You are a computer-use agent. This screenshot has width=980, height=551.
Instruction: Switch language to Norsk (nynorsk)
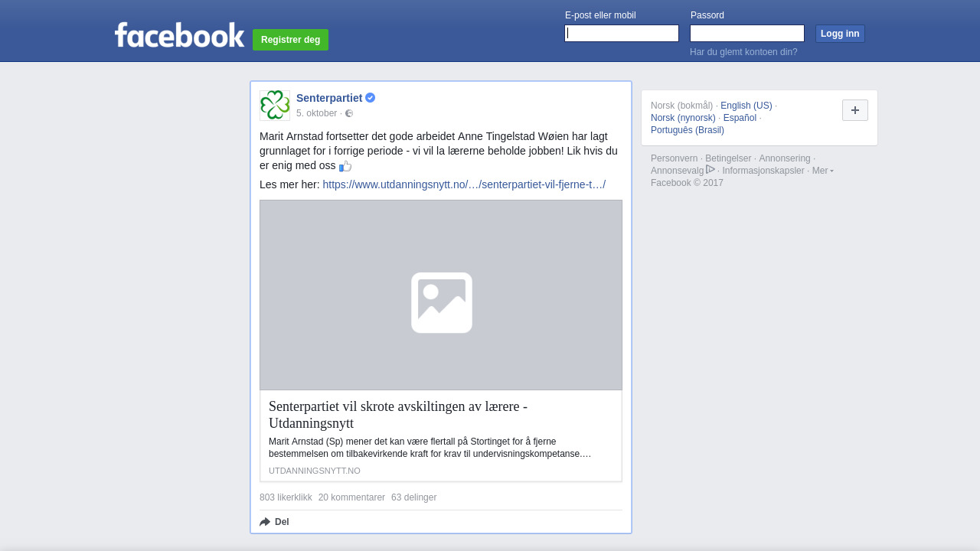point(683,118)
